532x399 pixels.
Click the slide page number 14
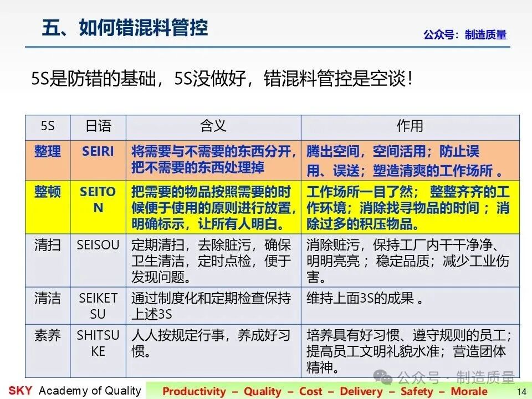[x=522, y=392]
